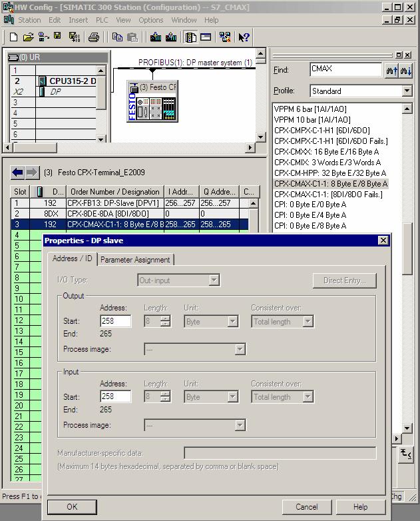Click the forward arrow in detail view
420x521 pixels.
pos(32,172)
